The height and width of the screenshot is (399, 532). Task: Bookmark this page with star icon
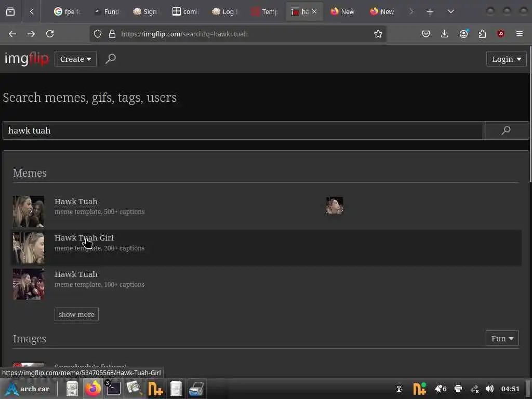point(378,34)
